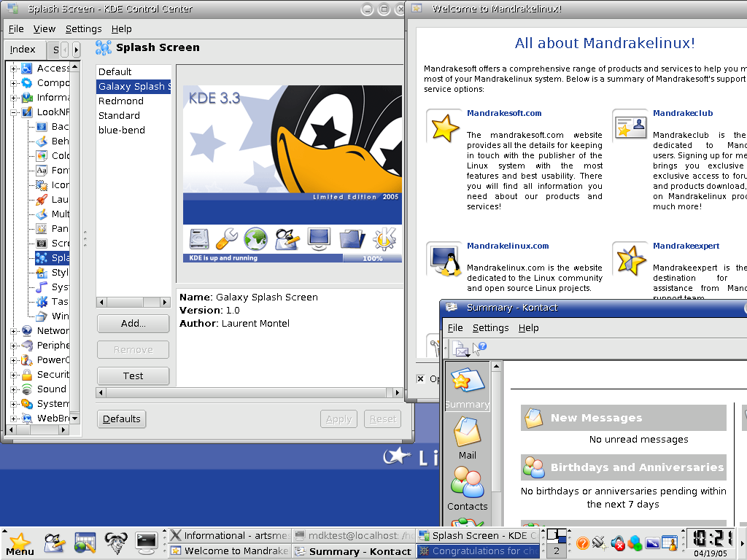Image resolution: width=747 pixels, height=560 pixels.
Task: Click the muted speaker tray icon
Action: [x=617, y=542]
